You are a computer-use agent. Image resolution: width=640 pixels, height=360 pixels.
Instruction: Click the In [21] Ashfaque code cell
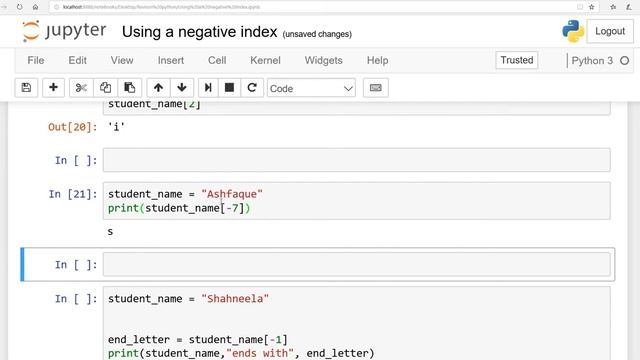point(357,201)
